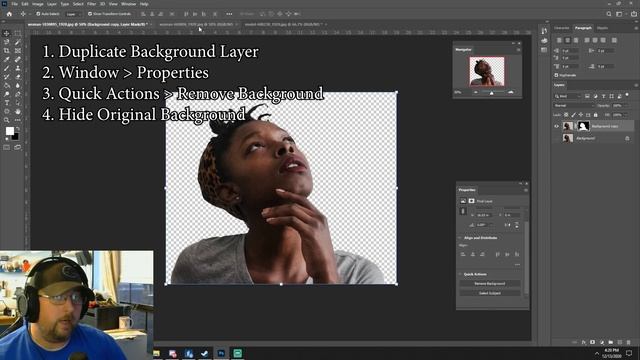The image size is (640, 360).
Task: Select the layer mask thumbnail
Action: pos(583,127)
